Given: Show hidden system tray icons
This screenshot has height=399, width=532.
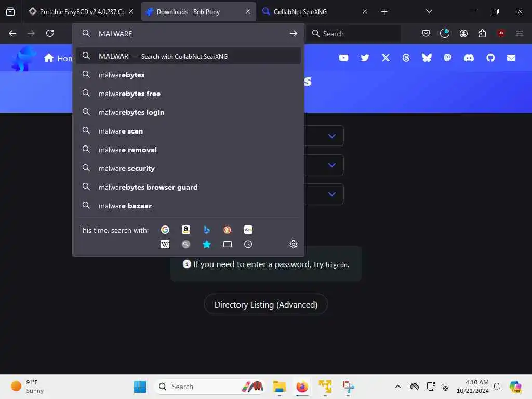Looking at the screenshot, I should coord(398,387).
